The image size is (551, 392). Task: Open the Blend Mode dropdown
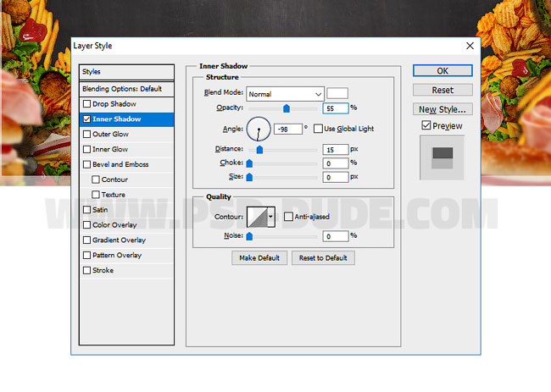(x=285, y=94)
